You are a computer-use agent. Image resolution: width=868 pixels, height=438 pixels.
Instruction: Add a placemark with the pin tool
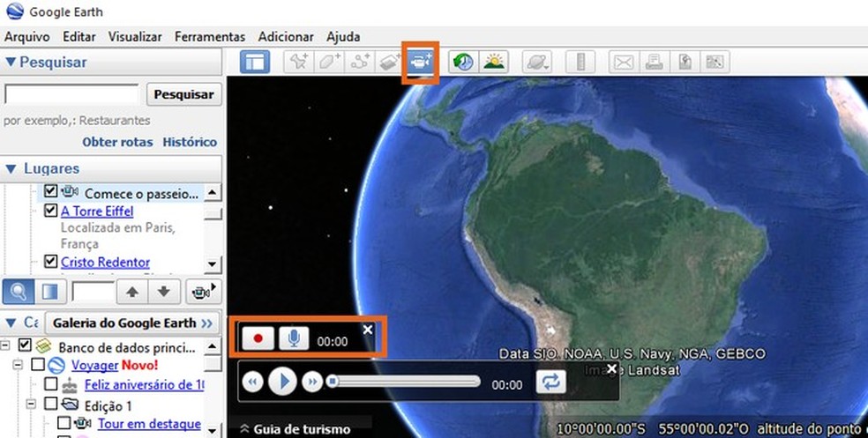(x=299, y=62)
